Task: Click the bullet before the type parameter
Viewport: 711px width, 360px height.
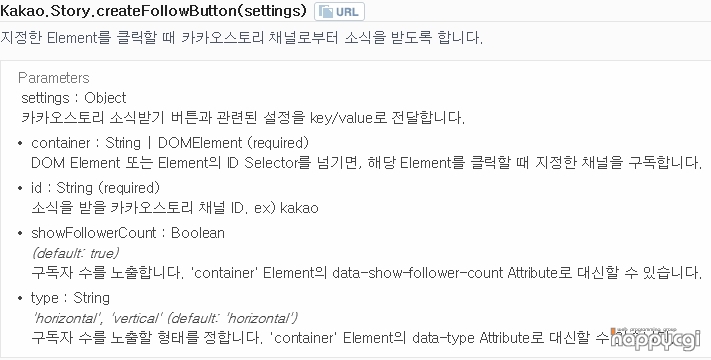Action: [x=19, y=299]
